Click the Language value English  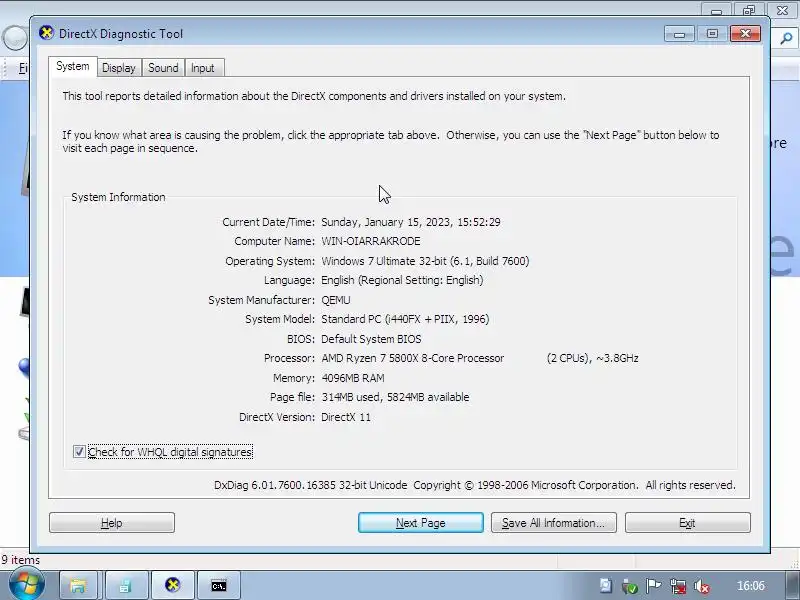[402, 280]
